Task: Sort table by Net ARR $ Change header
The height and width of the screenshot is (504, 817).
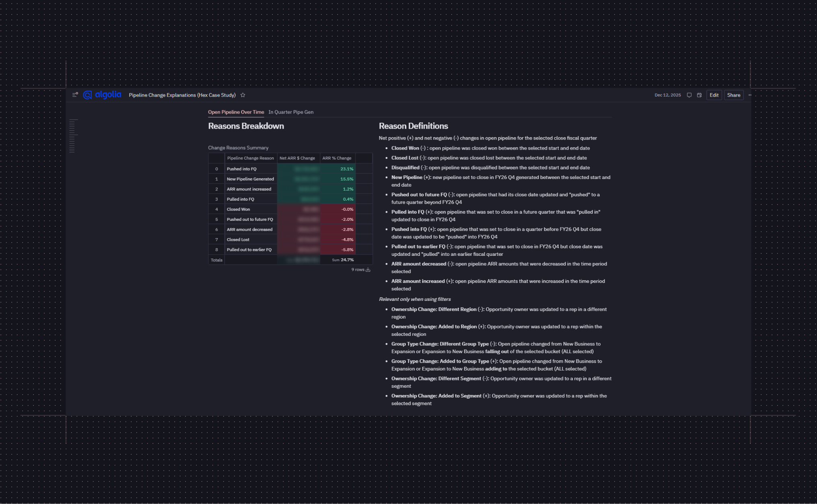Action: (x=298, y=158)
